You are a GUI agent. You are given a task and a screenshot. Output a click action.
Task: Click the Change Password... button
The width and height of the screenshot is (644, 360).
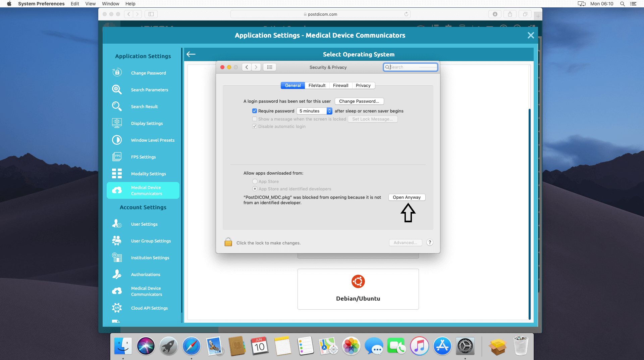[359, 101]
